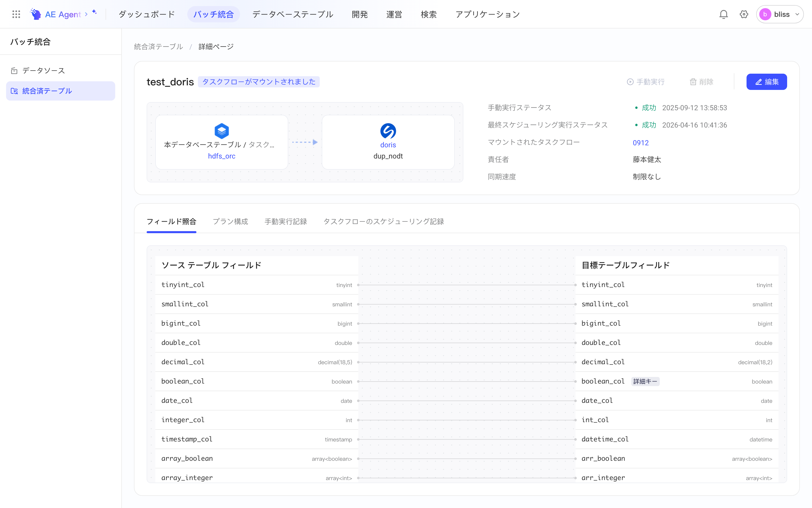The image size is (812, 508).
Task: Click source field timestamp_col
Action: click(x=187, y=439)
